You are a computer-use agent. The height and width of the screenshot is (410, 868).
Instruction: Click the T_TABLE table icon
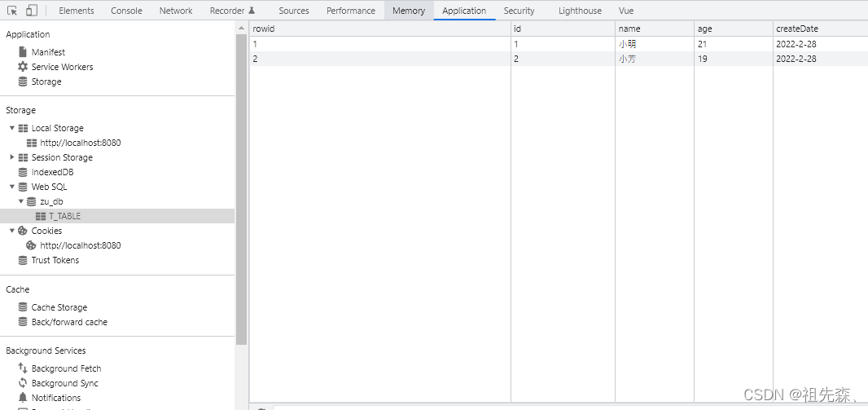[x=41, y=216]
